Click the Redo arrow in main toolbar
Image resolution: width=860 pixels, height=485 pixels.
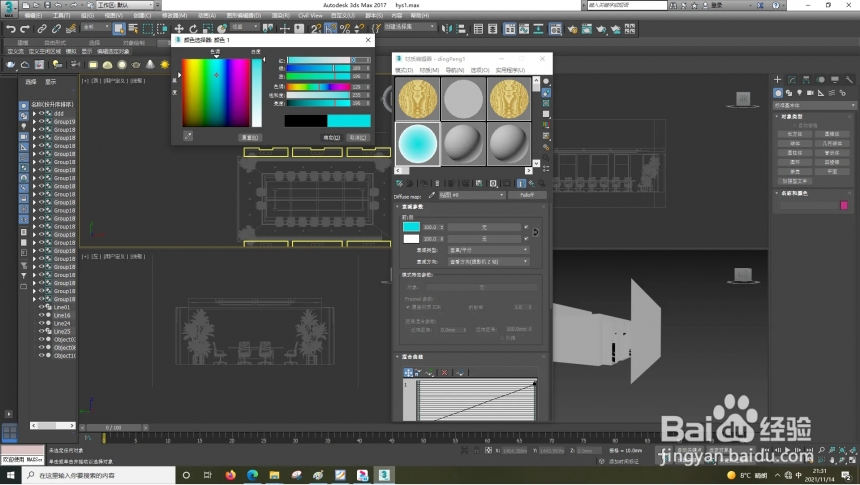[24, 29]
